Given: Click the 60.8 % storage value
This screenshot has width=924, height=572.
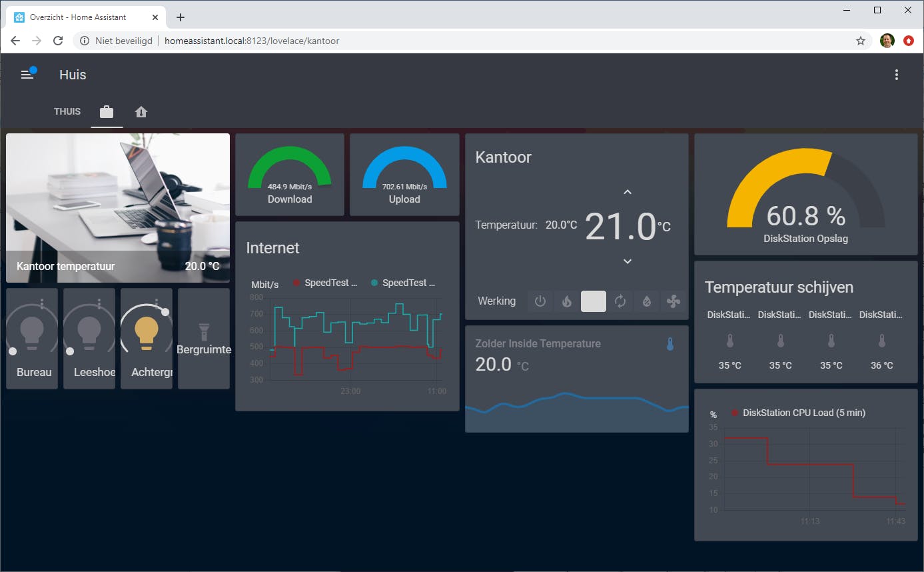Looking at the screenshot, I should click(806, 216).
